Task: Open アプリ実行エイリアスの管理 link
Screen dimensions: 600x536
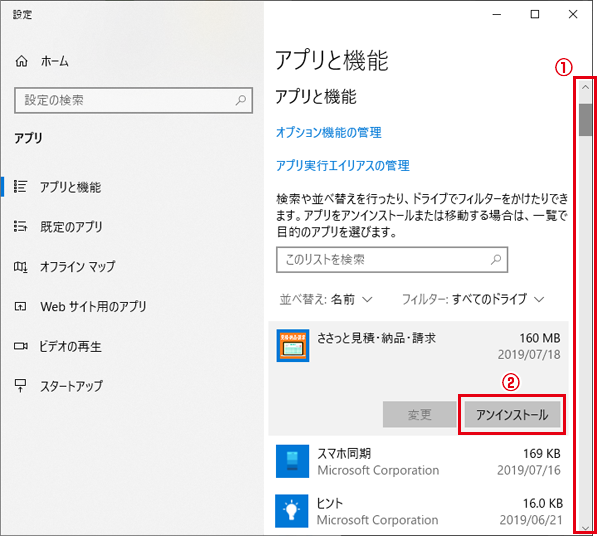Action: [x=342, y=166]
